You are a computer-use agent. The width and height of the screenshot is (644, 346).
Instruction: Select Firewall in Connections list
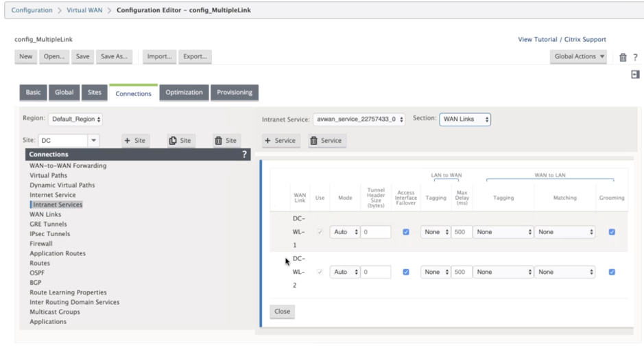(x=40, y=244)
